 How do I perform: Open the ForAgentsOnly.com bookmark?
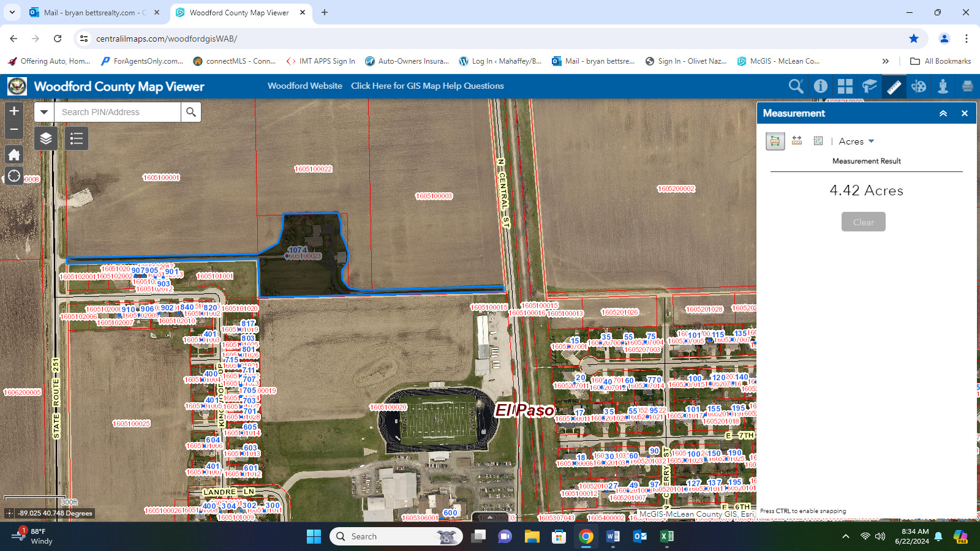coord(142,61)
